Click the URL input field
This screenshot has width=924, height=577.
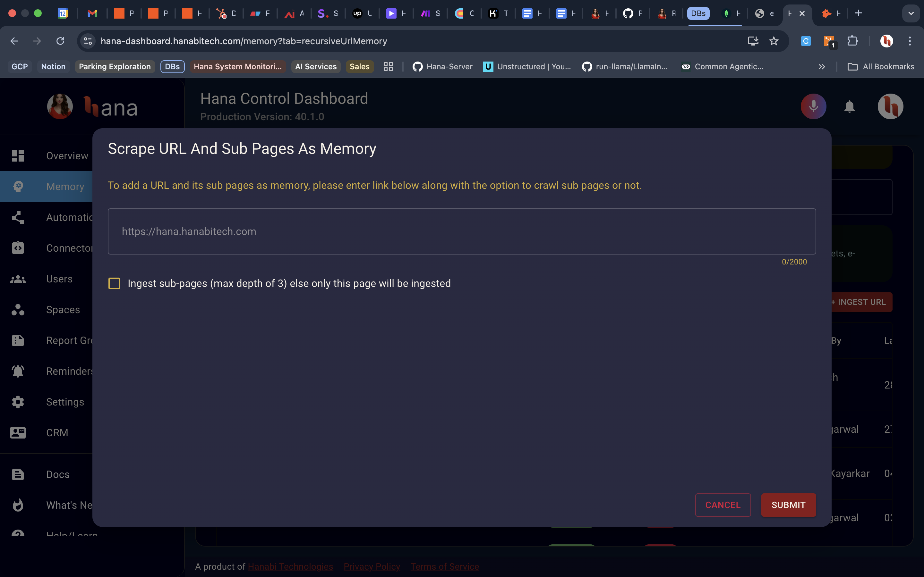(462, 231)
